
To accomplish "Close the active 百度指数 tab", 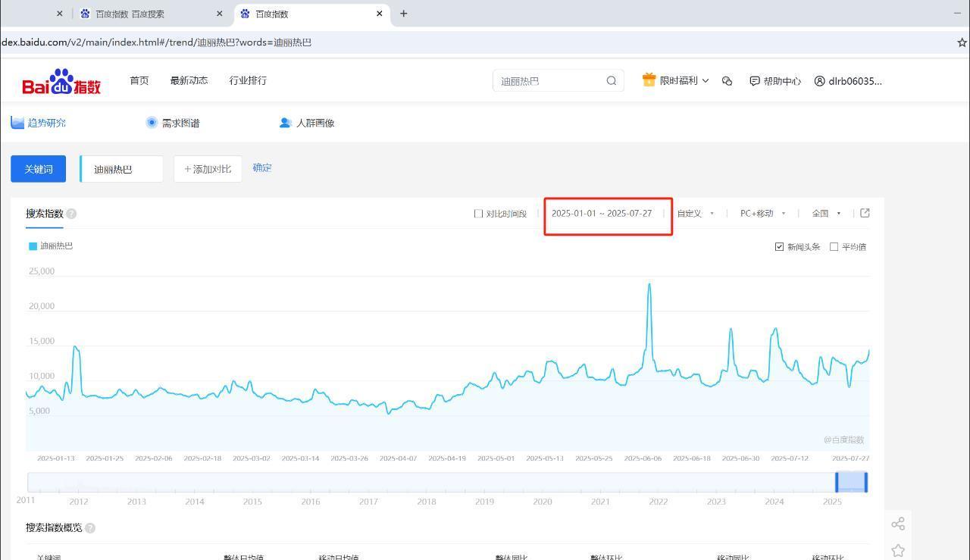I will (380, 14).
